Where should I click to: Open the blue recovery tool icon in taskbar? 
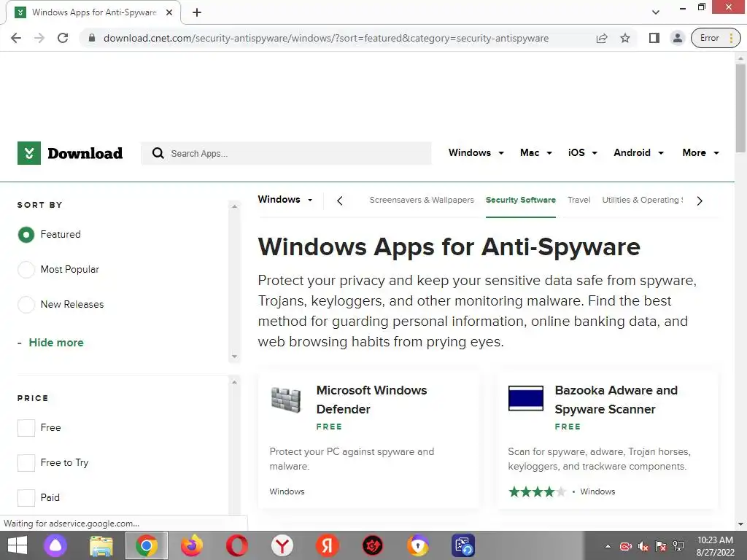(x=463, y=545)
